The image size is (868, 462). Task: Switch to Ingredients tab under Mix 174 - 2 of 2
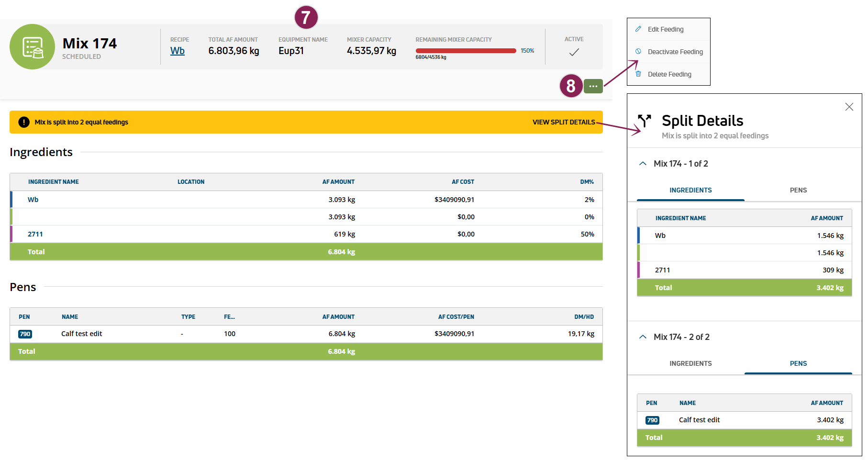coord(690,363)
